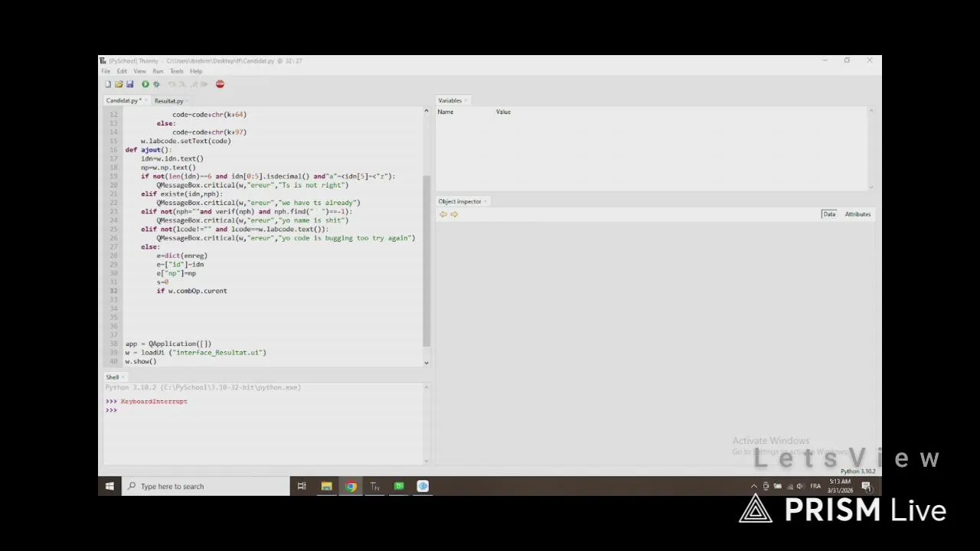Screen dimensions: 980x551
Task: Open the network icon in system tray
Action: 789,486
